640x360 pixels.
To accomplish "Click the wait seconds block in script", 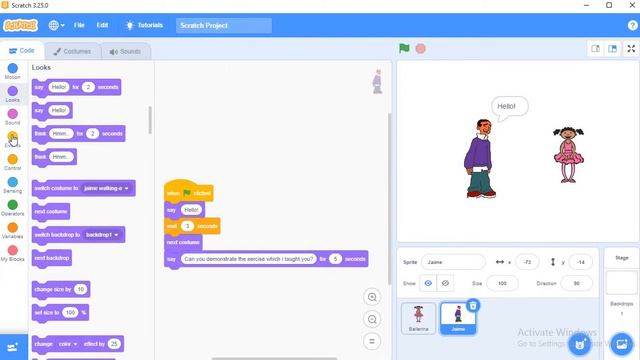I will [192, 226].
